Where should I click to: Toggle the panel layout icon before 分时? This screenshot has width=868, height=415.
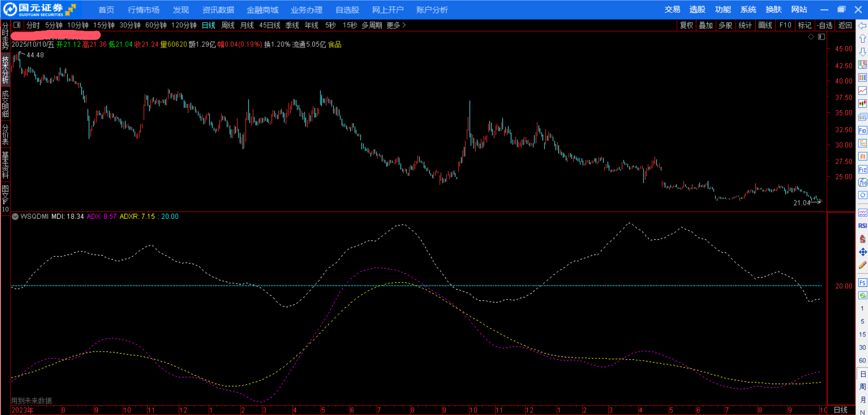(x=17, y=25)
